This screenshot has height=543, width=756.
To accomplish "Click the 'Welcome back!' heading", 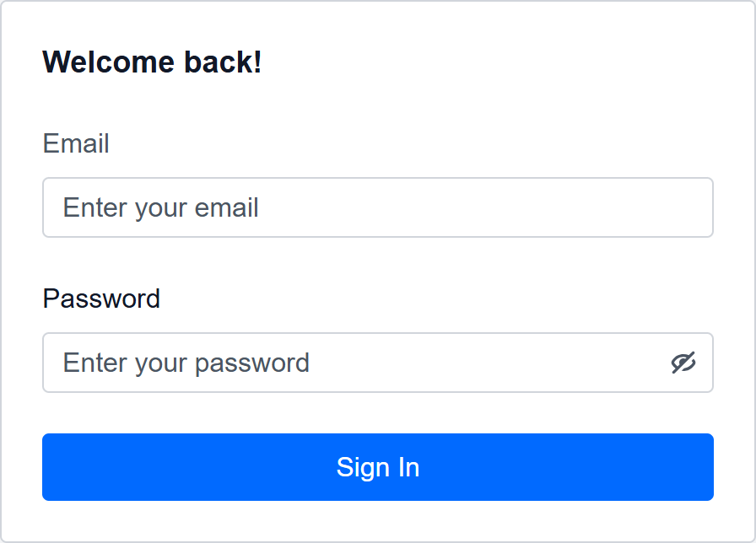I will click(152, 62).
